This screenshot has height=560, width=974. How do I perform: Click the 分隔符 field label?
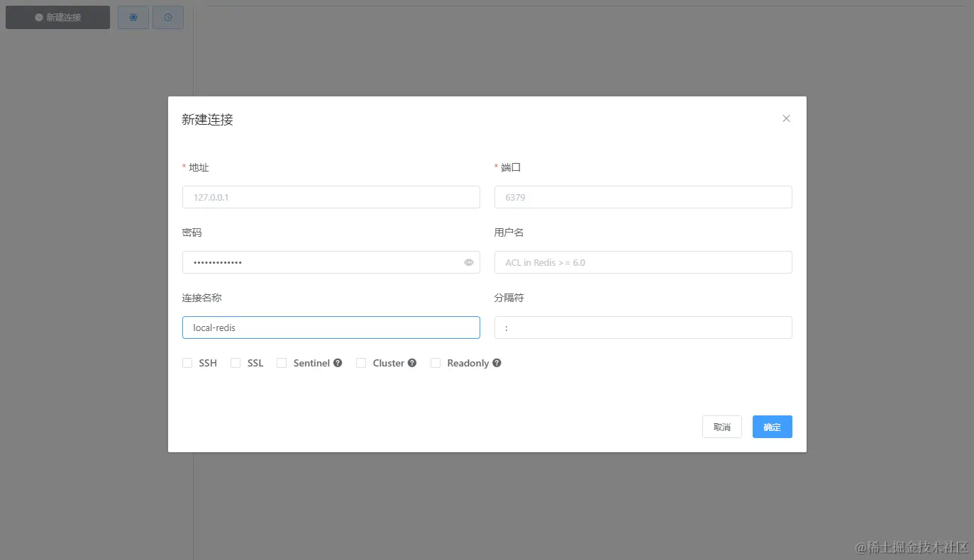[x=509, y=298]
